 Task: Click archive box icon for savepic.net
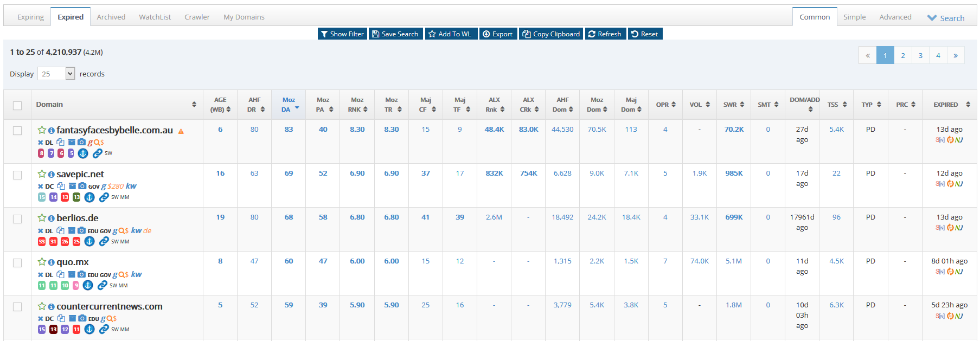[x=72, y=186]
